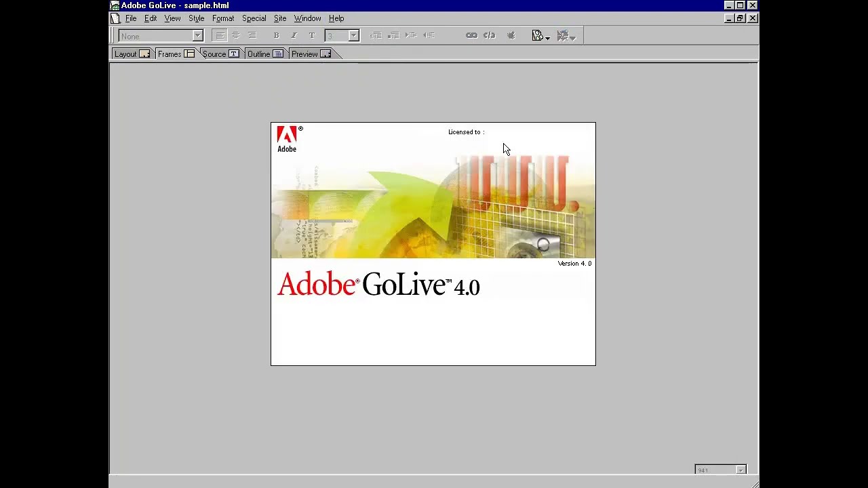Close the Adobe GoLive application
868x488 pixels.
(753, 5)
